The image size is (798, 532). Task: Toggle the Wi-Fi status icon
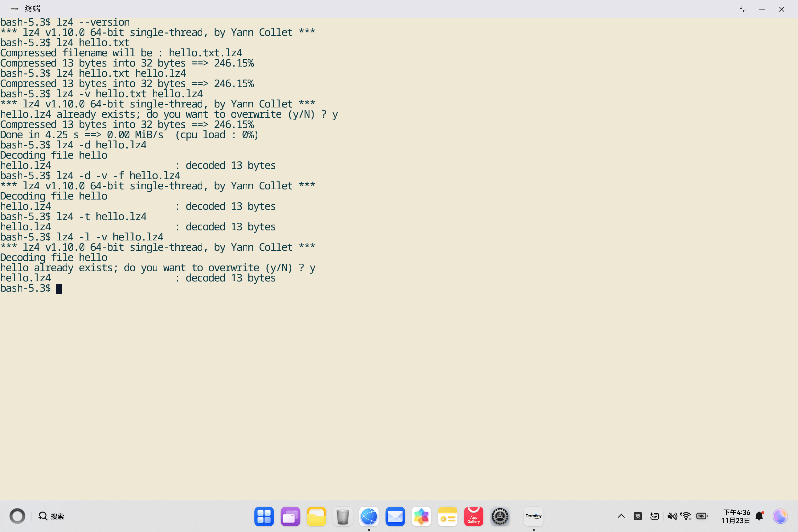point(686,516)
